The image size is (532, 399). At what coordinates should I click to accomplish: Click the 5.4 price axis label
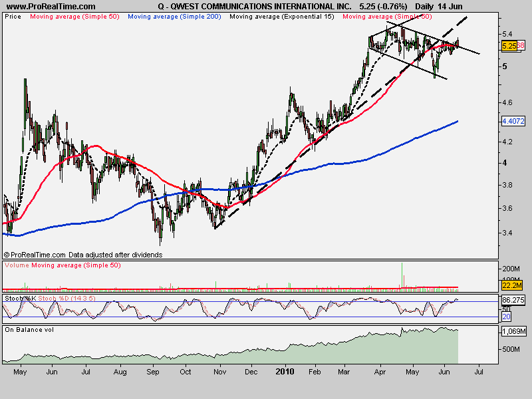click(507, 34)
